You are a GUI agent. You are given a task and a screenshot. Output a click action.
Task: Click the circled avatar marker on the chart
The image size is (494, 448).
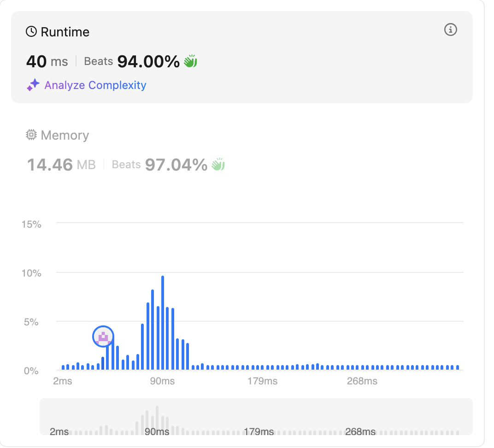coord(103,336)
